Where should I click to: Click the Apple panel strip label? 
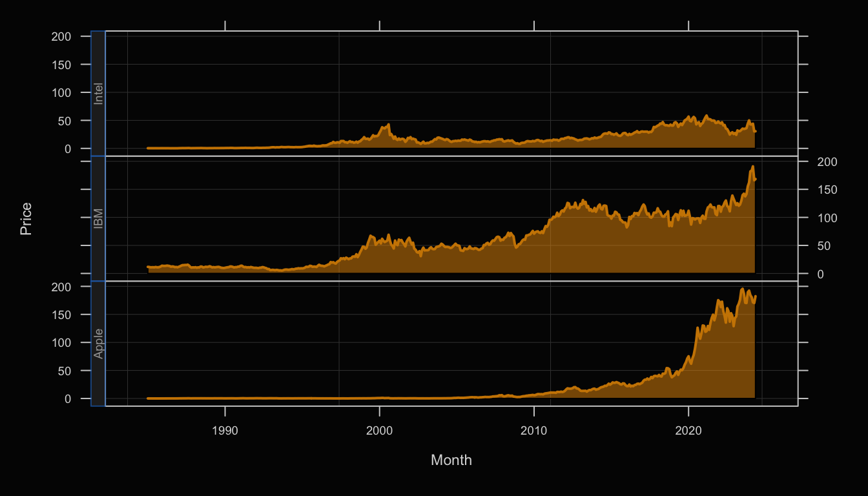coord(98,344)
